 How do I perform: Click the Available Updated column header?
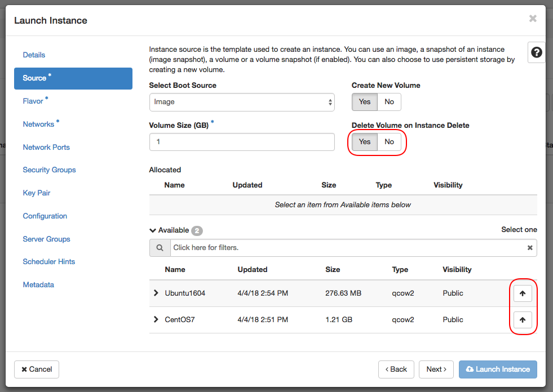click(x=253, y=270)
